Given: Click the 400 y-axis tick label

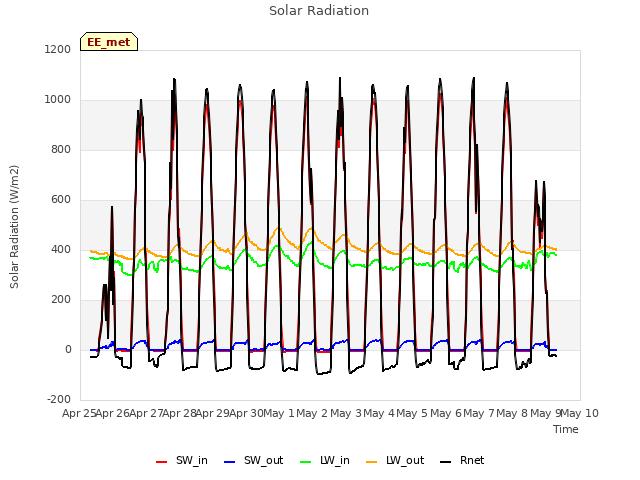Looking at the screenshot, I should [60, 249].
